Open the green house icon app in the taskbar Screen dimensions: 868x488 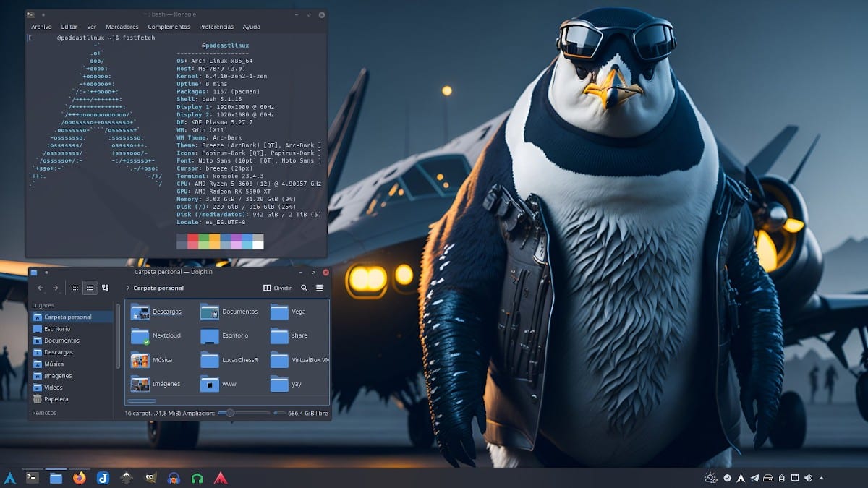click(x=197, y=477)
